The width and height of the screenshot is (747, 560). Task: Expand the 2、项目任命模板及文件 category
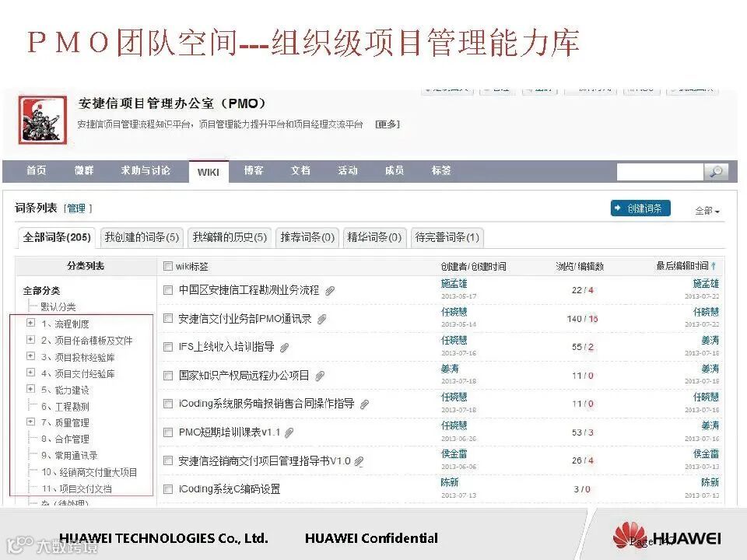(x=30, y=340)
